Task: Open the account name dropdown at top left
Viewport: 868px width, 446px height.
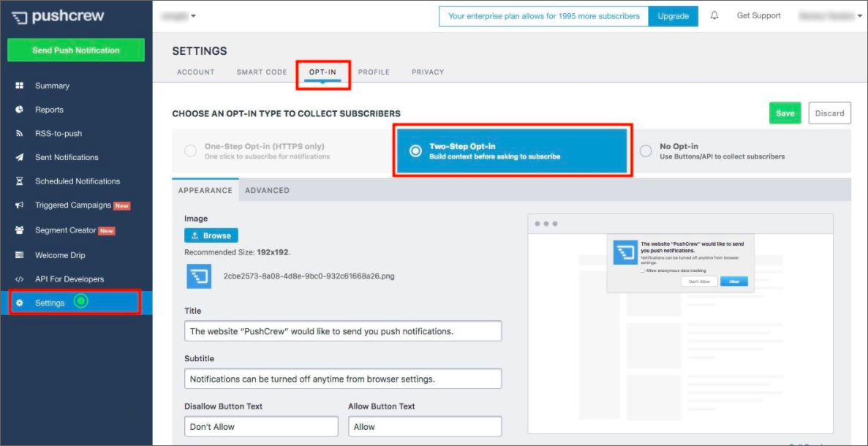Action: (178, 16)
